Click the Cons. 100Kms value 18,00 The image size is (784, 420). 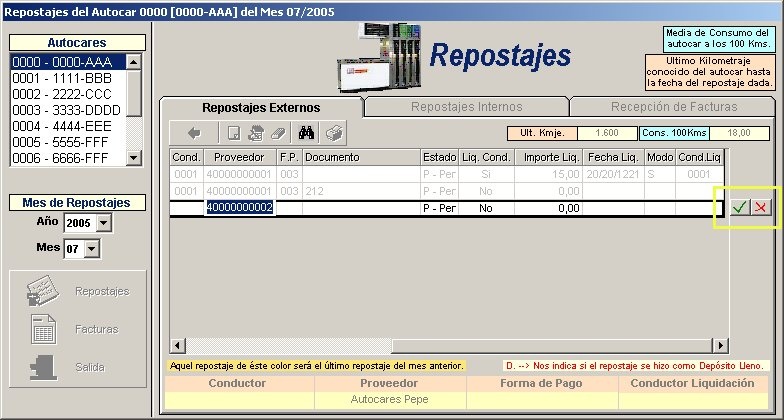click(740, 133)
